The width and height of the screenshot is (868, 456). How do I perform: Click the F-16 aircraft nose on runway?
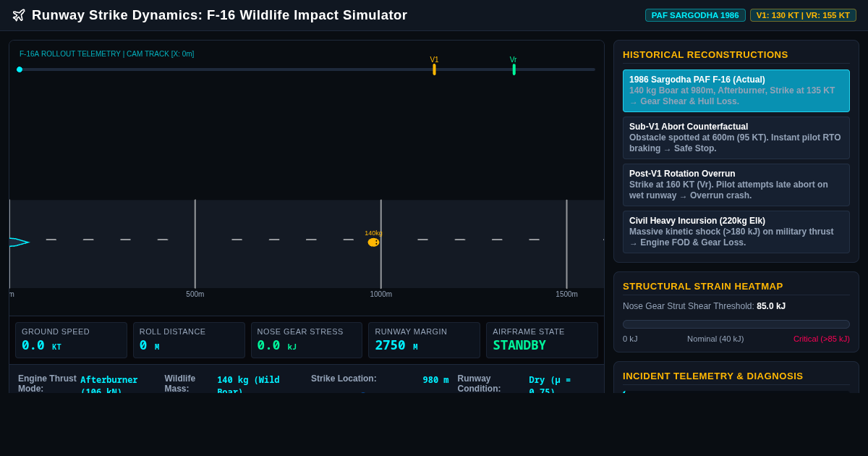[19, 242]
